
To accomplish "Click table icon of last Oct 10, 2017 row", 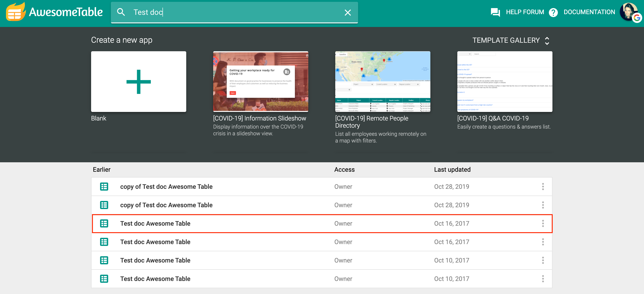I will 104,279.
